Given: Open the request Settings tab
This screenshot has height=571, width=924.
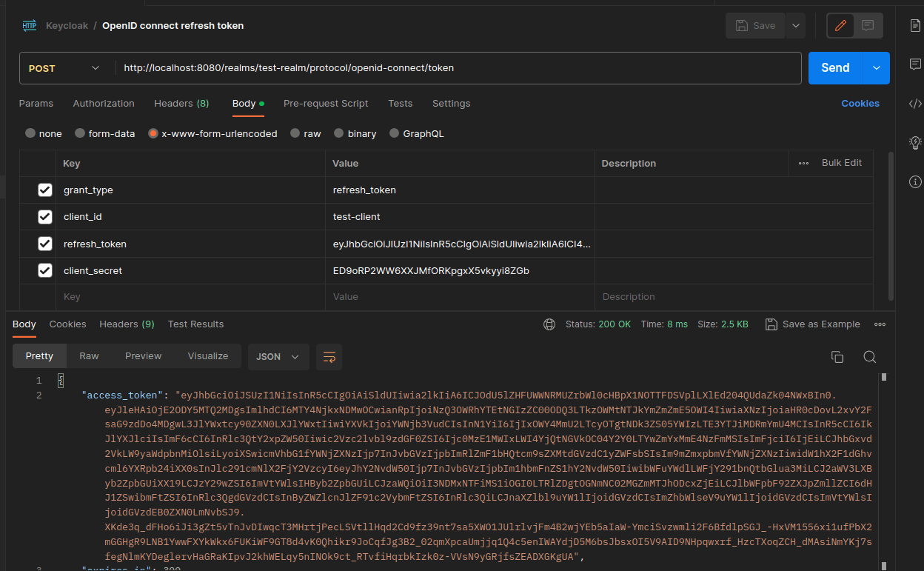Looking at the screenshot, I should [452, 104].
